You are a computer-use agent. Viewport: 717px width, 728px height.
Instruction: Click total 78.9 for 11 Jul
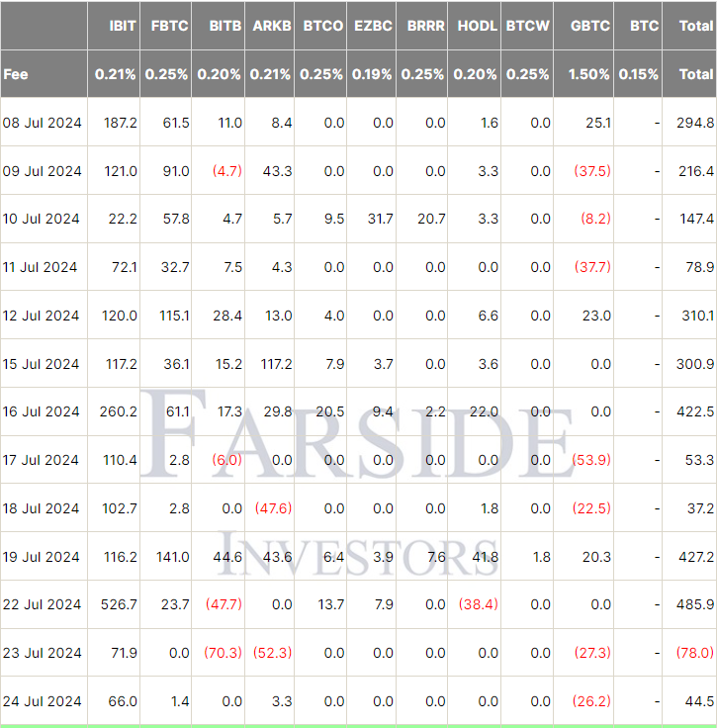700,267
